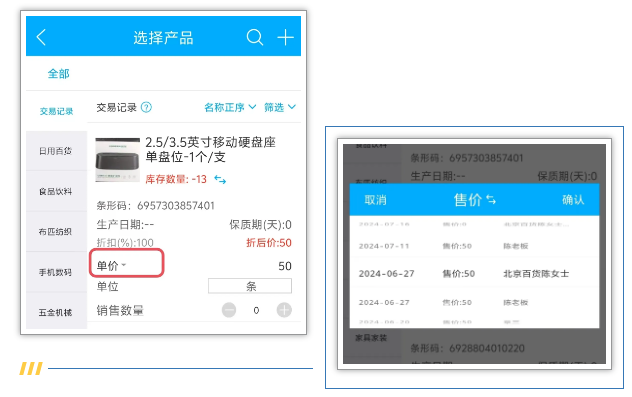Image resolution: width=632 pixels, height=397 pixels.
Task: Choose 日用百货 category in sidebar
Action: (56, 151)
